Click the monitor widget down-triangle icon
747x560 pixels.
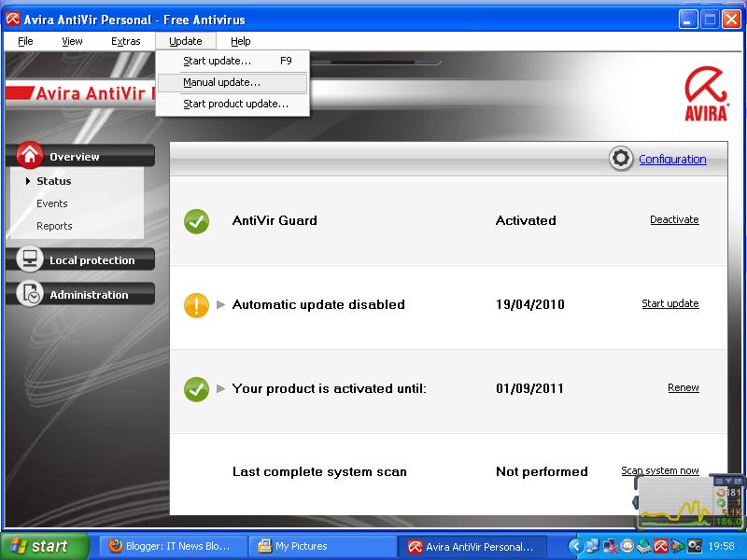click(729, 481)
